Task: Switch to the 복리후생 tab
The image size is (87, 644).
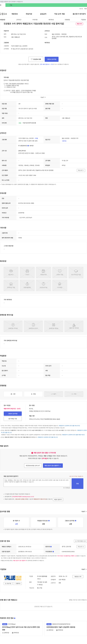Action: 51,19
